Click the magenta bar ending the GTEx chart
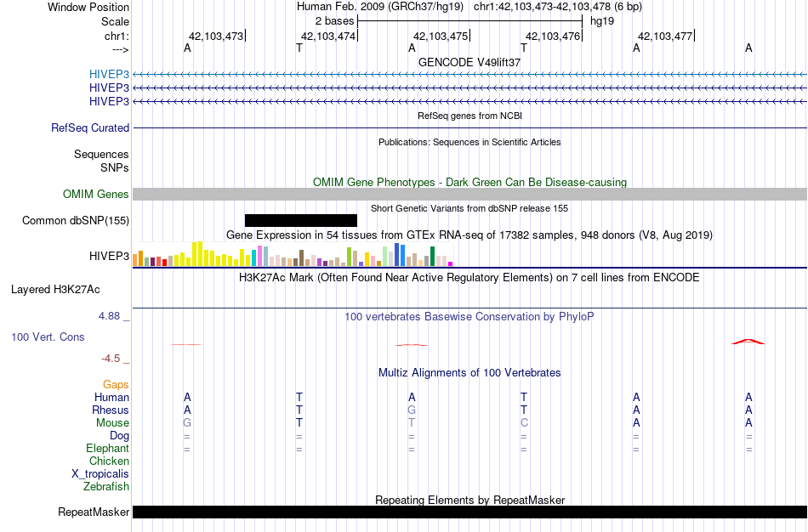The height and width of the screenshot is (532, 808). click(451, 263)
